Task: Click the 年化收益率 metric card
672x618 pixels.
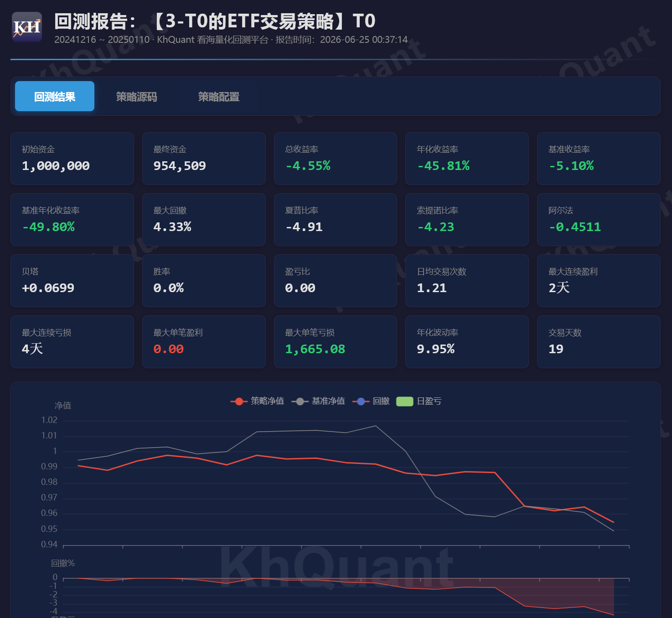Action: click(467, 159)
